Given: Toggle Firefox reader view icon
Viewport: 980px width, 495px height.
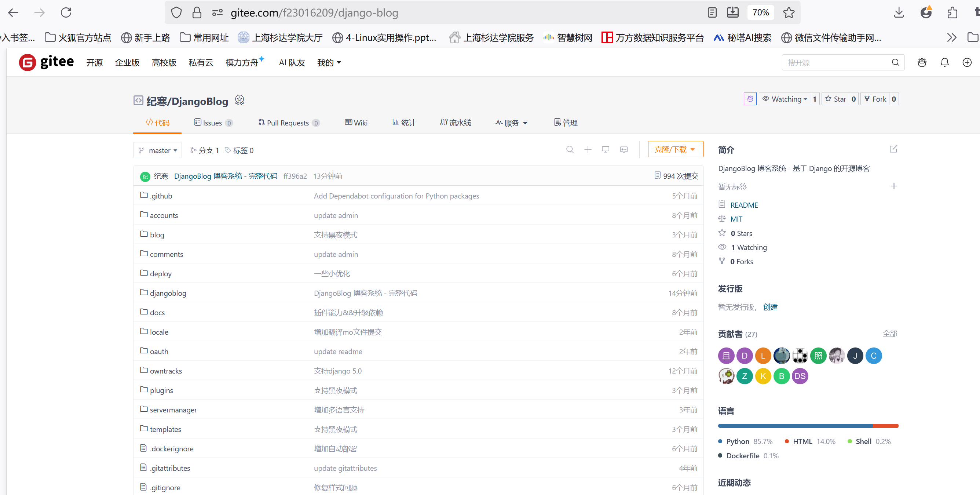Looking at the screenshot, I should point(712,12).
